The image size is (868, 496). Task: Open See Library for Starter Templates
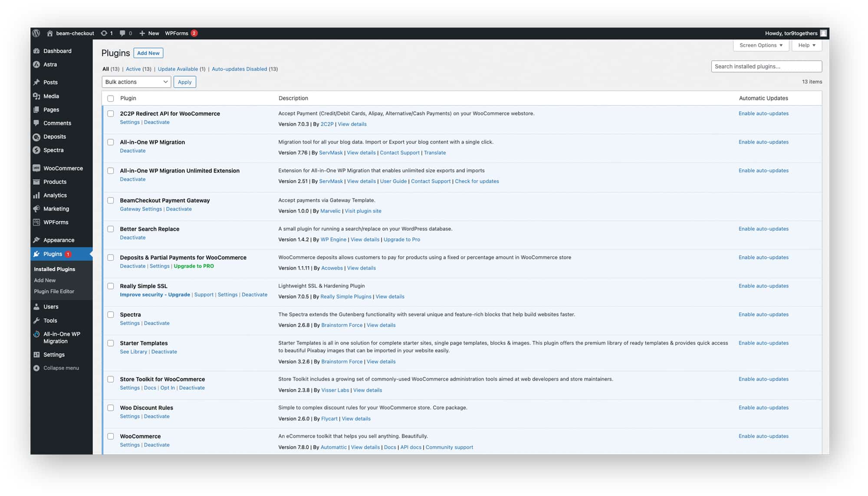pos(134,351)
